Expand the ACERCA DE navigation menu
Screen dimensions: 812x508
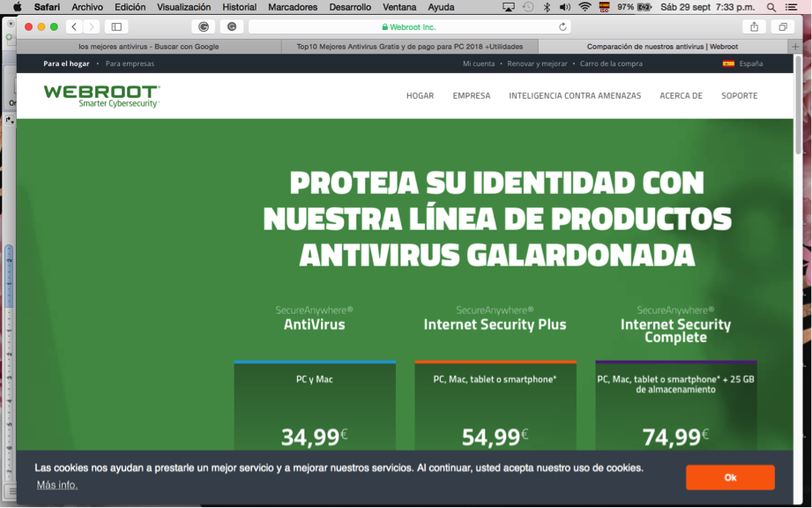[681, 95]
